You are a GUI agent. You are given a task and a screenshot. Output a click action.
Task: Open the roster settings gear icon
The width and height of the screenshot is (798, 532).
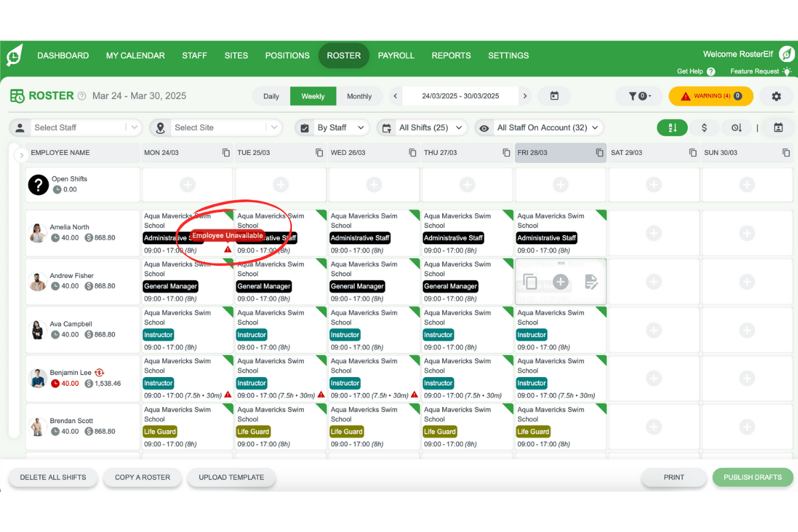coord(776,96)
